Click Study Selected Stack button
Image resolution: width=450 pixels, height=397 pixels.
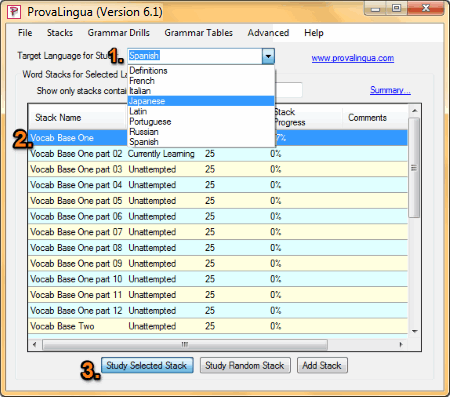coord(147,365)
